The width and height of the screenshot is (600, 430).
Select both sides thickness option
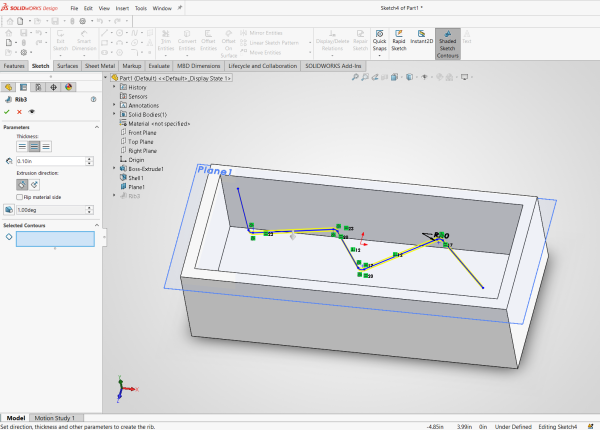click(x=34, y=147)
